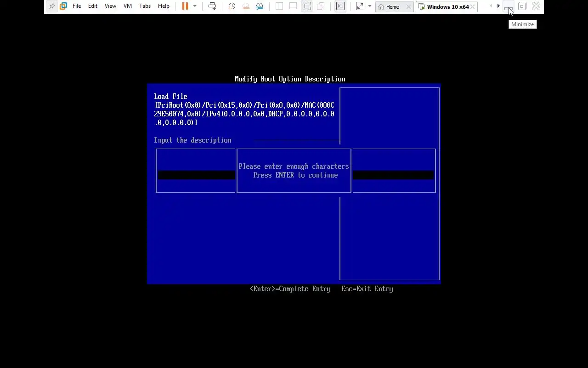Click the next tab right arrow
This screenshot has width=588, height=368.
498,6
